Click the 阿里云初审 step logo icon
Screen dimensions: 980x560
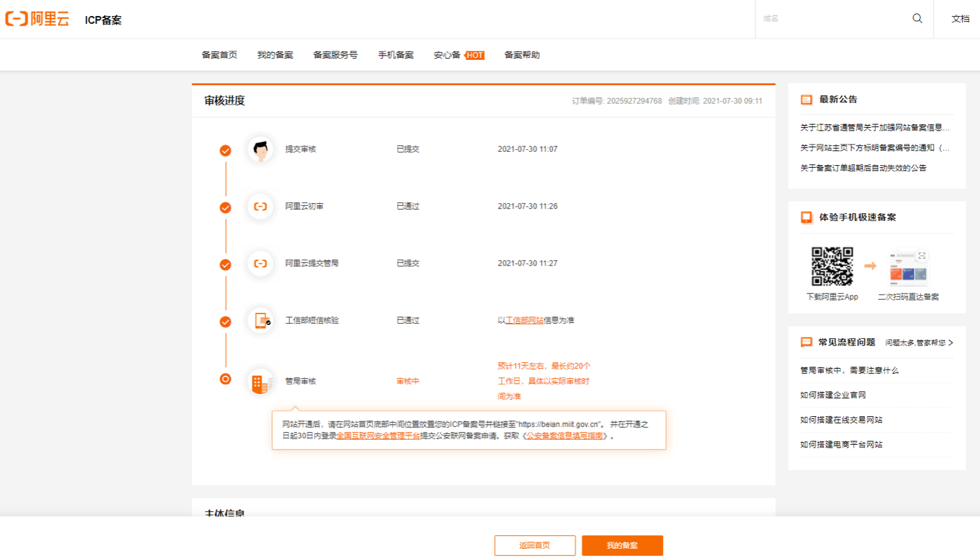pos(260,206)
